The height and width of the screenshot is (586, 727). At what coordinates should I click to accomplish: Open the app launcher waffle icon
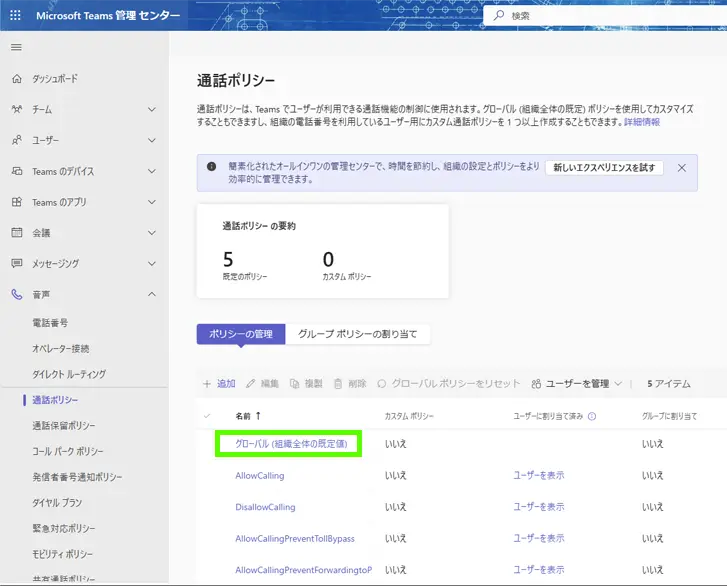point(15,15)
